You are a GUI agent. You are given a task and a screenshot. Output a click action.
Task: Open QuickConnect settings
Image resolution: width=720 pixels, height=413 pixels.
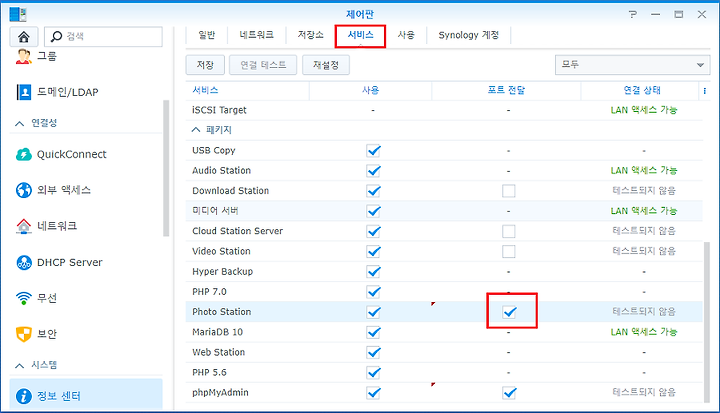coord(61,154)
